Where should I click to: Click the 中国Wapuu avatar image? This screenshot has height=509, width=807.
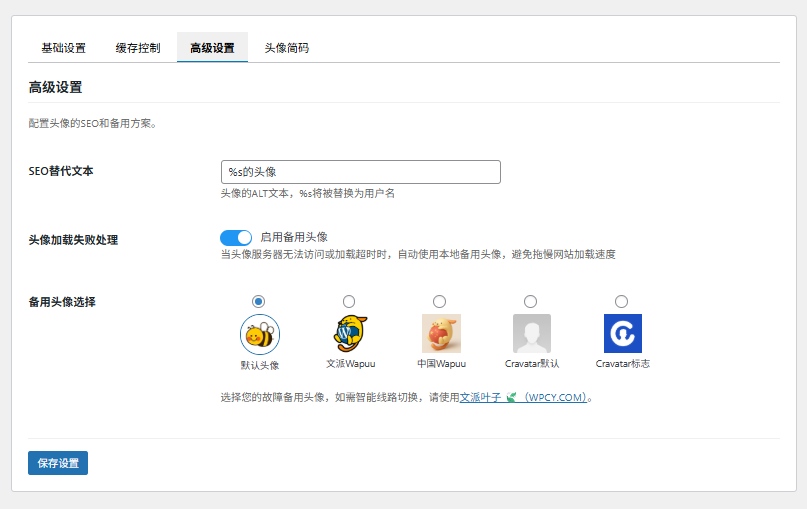441,334
